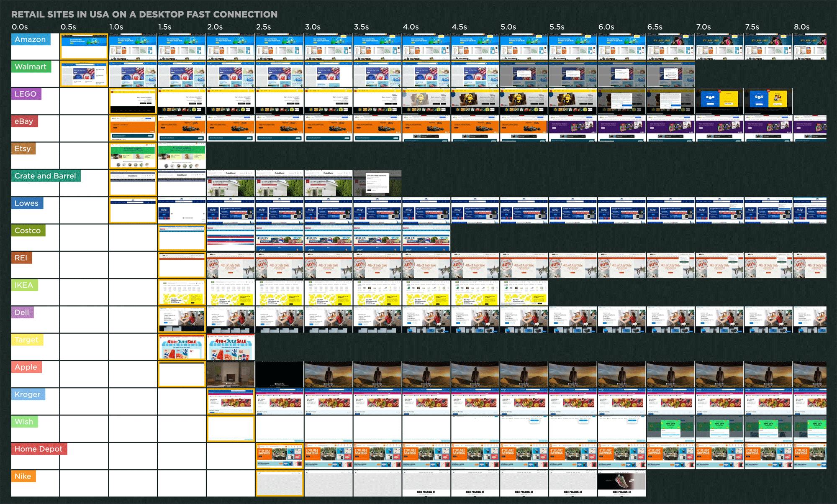
Task: Click the Crate and Barrel label
Action: pyautogui.click(x=45, y=176)
